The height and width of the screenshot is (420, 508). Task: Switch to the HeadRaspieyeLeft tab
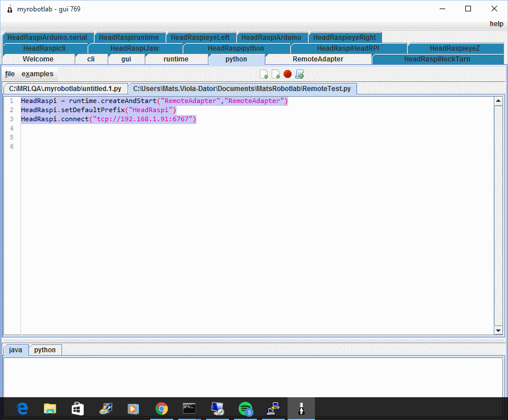pyautogui.click(x=200, y=38)
